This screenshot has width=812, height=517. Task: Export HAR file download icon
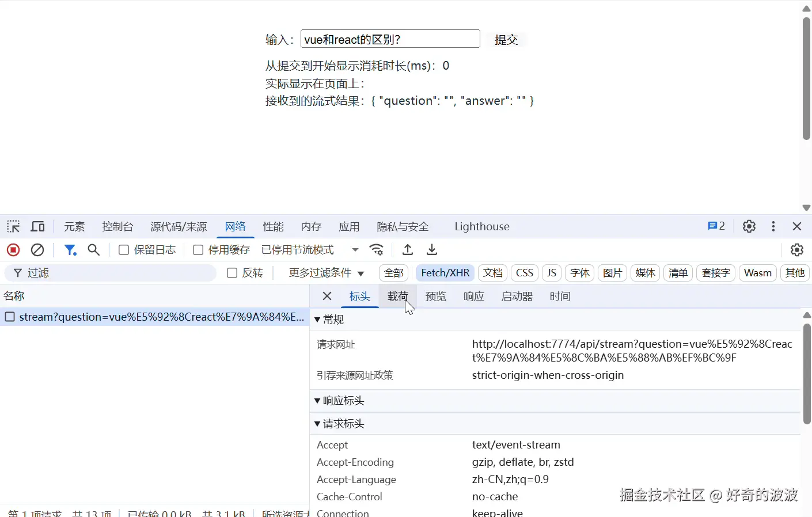coord(432,250)
